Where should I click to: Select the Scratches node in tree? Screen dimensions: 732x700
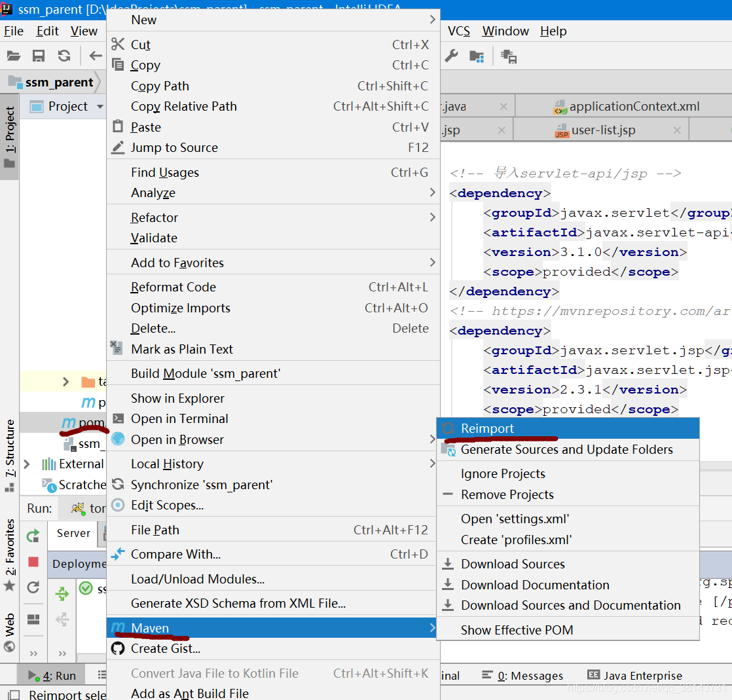[75, 485]
